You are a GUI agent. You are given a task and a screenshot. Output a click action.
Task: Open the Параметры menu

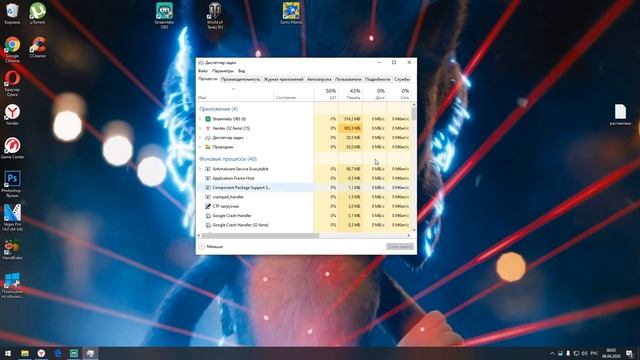coord(223,71)
